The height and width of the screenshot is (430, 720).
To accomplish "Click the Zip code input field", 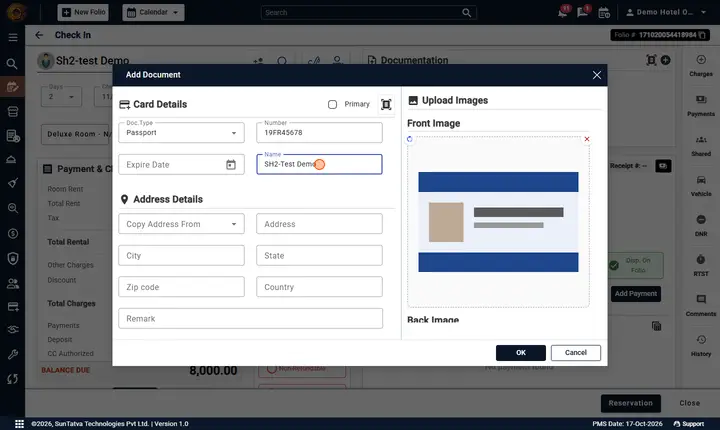I will [x=181, y=287].
